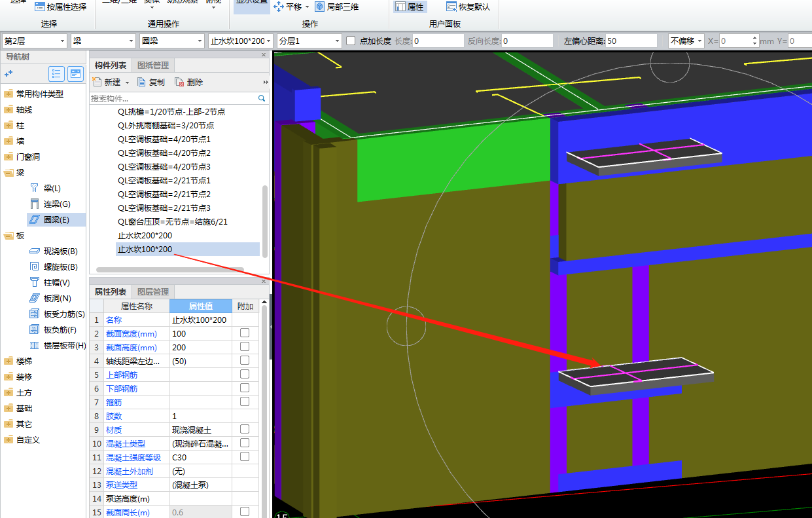Image resolution: width=812 pixels, height=518 pixels.
Task: Click the component list horizontal scrollbar
Action: [170, 269]
